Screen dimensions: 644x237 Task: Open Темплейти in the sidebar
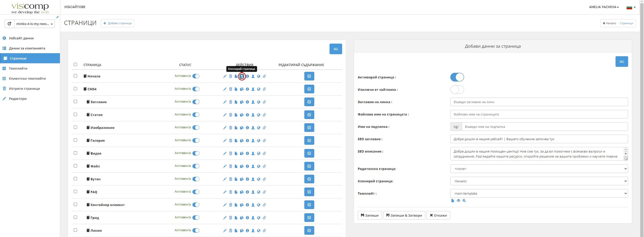[x=18, y=68]
